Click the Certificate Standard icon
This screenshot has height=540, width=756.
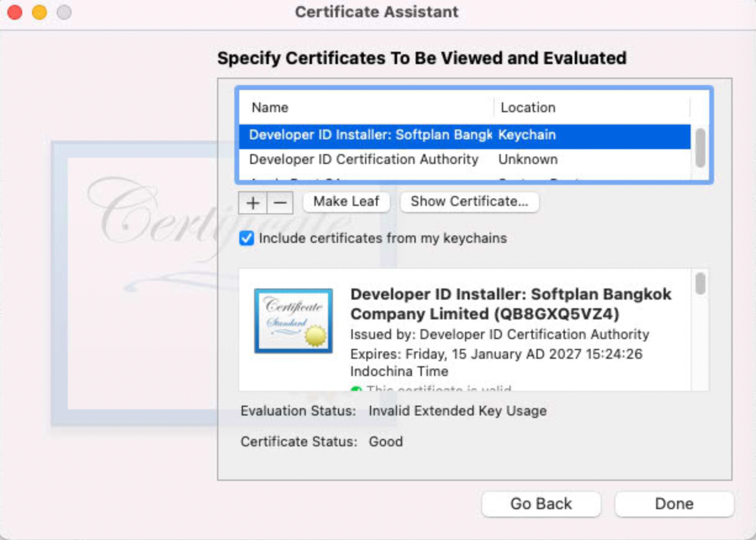(294, 321)
